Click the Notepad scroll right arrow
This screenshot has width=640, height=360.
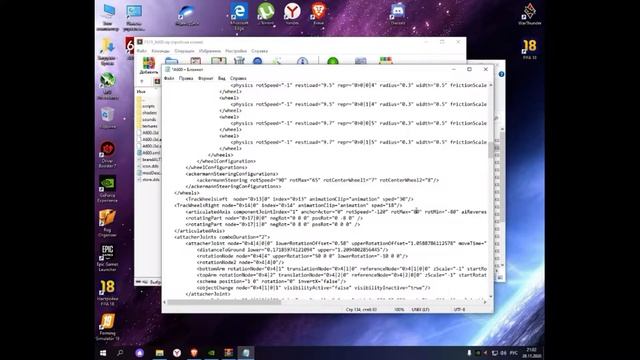tap(485, 302)
